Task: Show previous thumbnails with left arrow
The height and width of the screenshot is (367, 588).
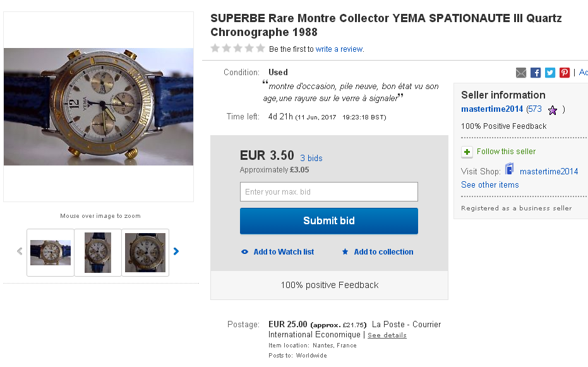Action: point(20,251)
